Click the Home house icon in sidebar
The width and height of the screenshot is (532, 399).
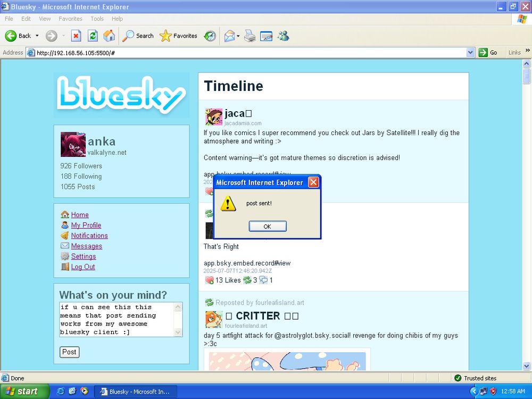pyautogui.click(x=65, y=215)
